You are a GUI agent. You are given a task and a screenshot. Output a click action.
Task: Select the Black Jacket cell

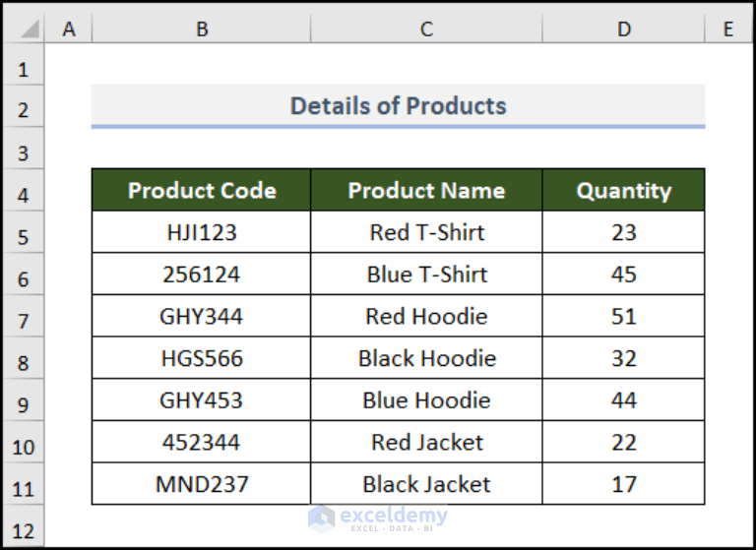pyautogui.click(x=426, y=484)
